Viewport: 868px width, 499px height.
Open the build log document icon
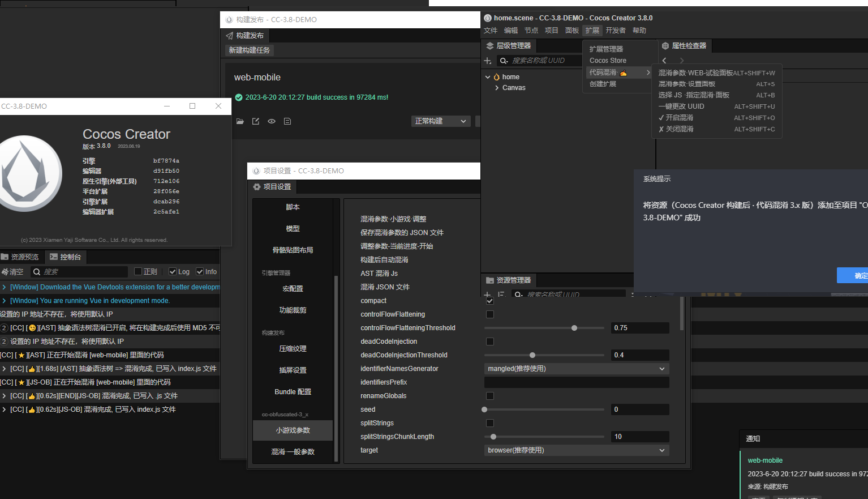(x=287, y=121)
